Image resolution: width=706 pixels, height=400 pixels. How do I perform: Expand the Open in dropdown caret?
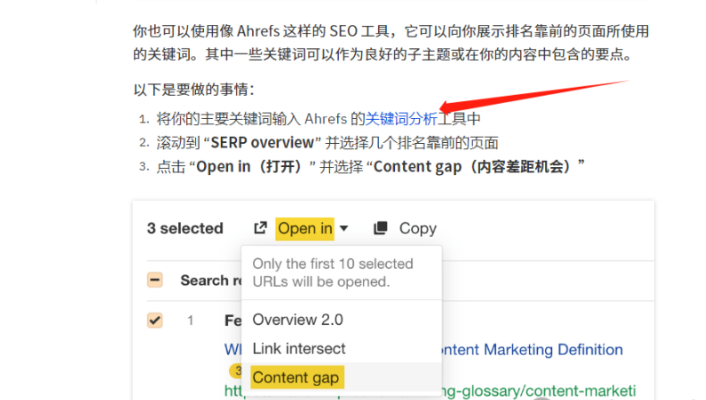click(344, 229)
